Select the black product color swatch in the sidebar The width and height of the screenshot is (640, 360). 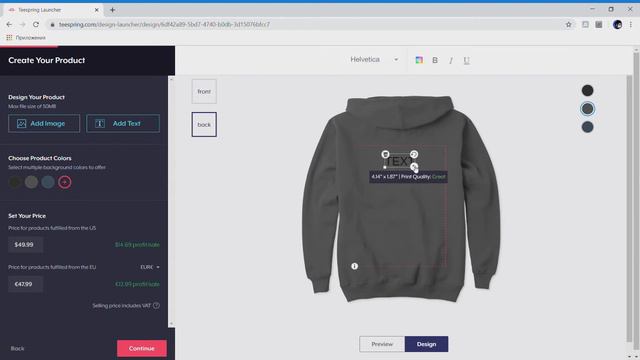tap(15, 182)
